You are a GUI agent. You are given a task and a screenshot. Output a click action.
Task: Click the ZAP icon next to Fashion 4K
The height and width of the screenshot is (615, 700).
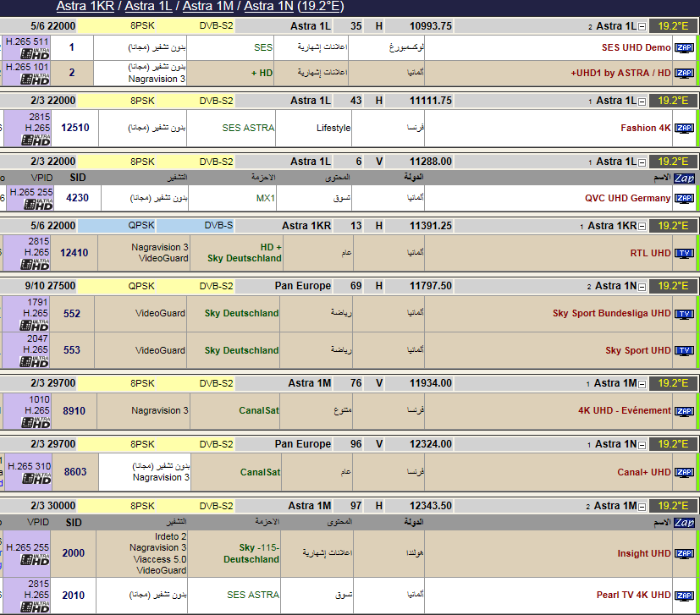[683, 129]
